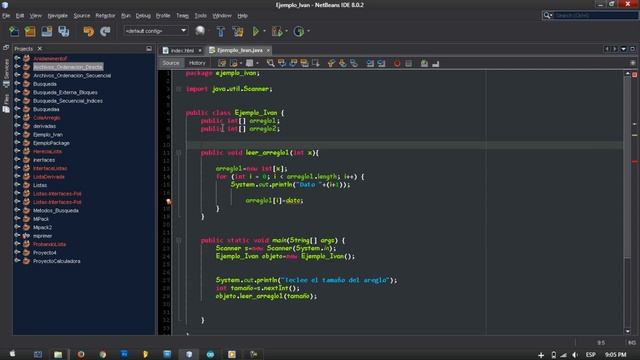Click the globe browser icon in toolbar
Viewport: 640px width, 360px height.
(200, 31)
